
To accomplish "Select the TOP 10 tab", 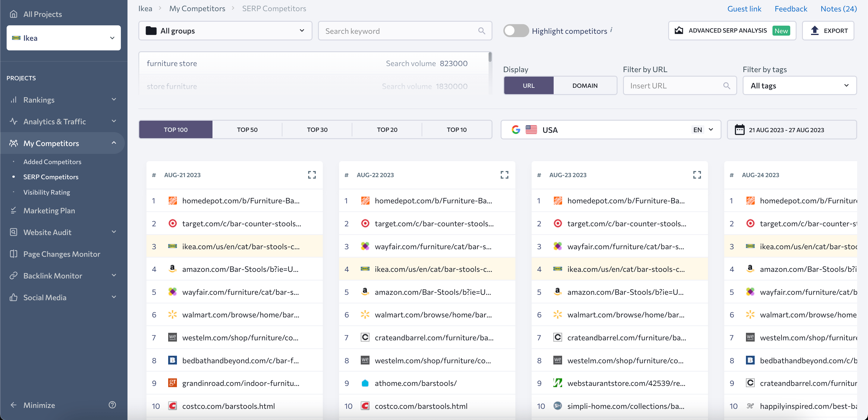I will (457, 129).
